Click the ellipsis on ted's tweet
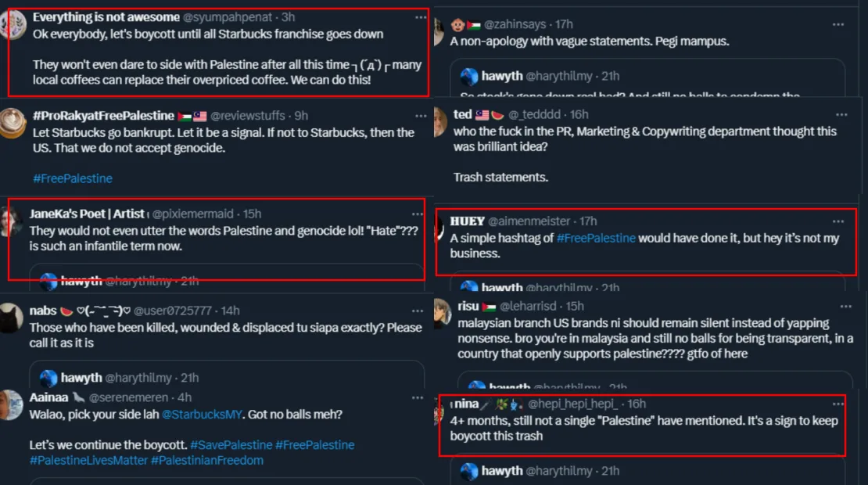The height and width of the screenshot is (485, 868). [838, 114]
